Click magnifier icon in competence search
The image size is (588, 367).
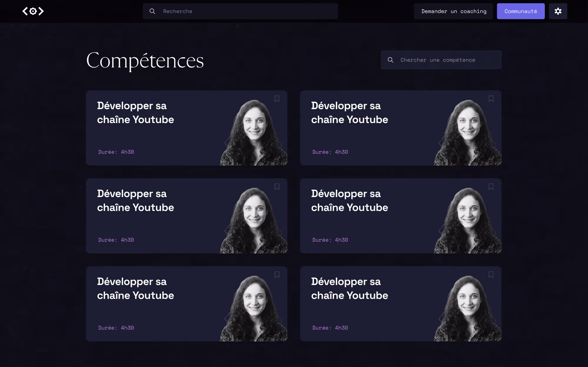(x=390, y=60)
